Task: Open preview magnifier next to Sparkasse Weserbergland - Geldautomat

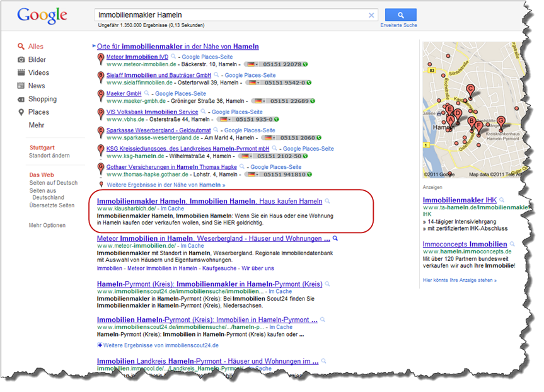Action: click(x=216, y=130)
